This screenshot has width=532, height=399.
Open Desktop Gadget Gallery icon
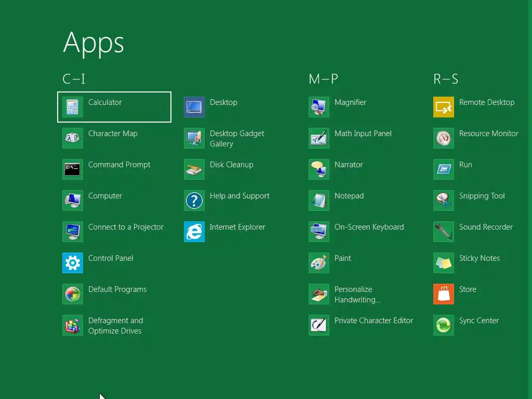[194, 138]
